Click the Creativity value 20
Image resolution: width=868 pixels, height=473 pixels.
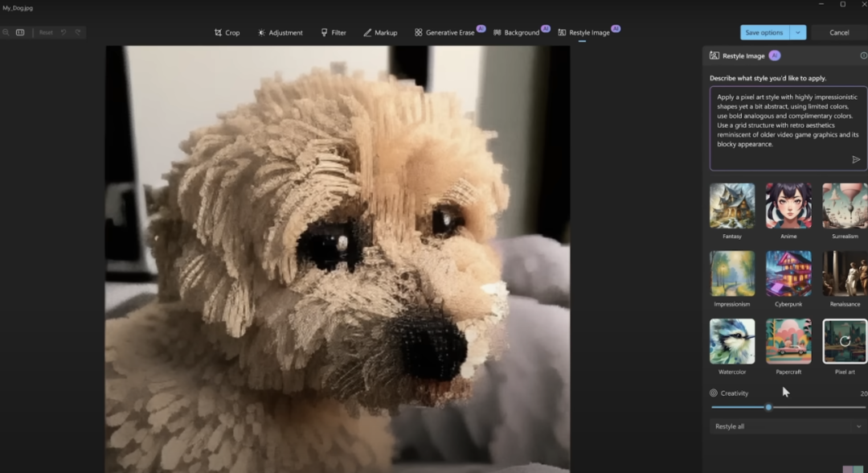863,393
